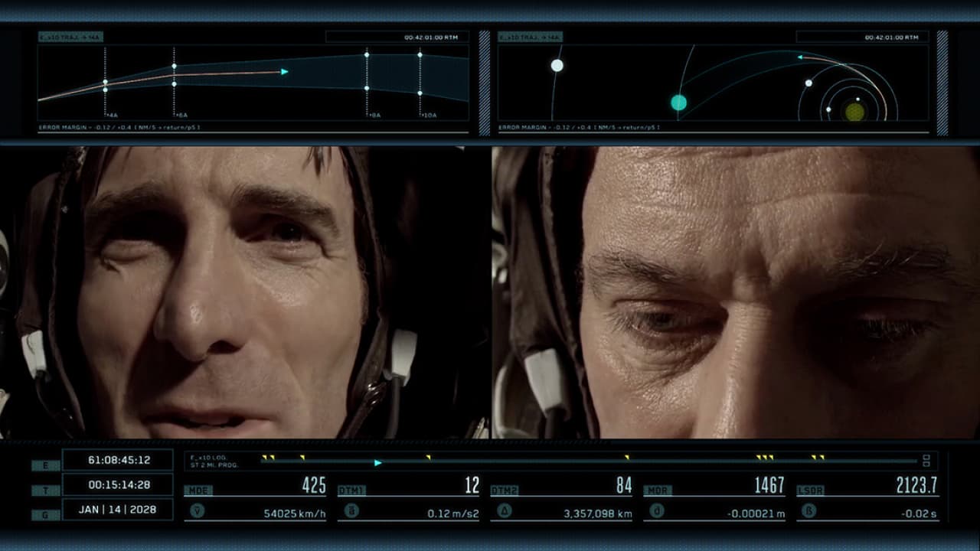Click the +4A waypoint label in trajectory graph
This screenshot has height=551, width=980.
112,115
